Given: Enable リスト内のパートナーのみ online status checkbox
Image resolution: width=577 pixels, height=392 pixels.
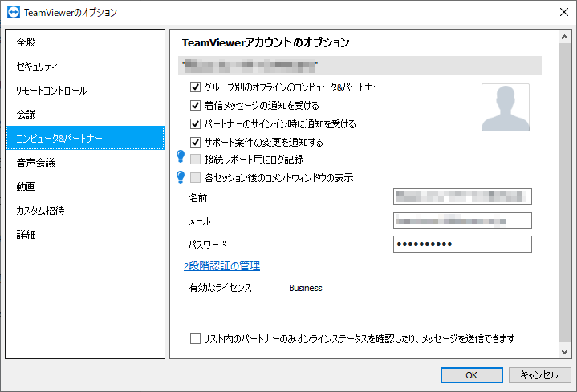Looking at the screenshot, I should coord(195,338).
